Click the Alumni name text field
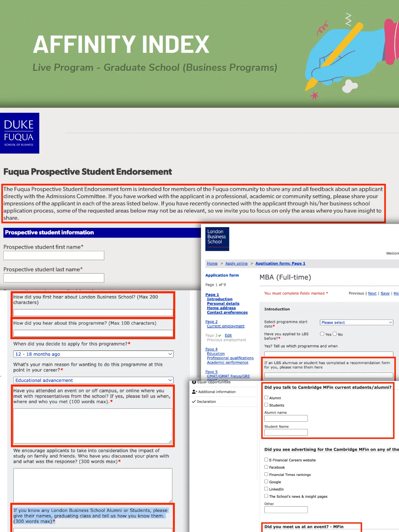399x532 pixels. click(x=286, y=419)
